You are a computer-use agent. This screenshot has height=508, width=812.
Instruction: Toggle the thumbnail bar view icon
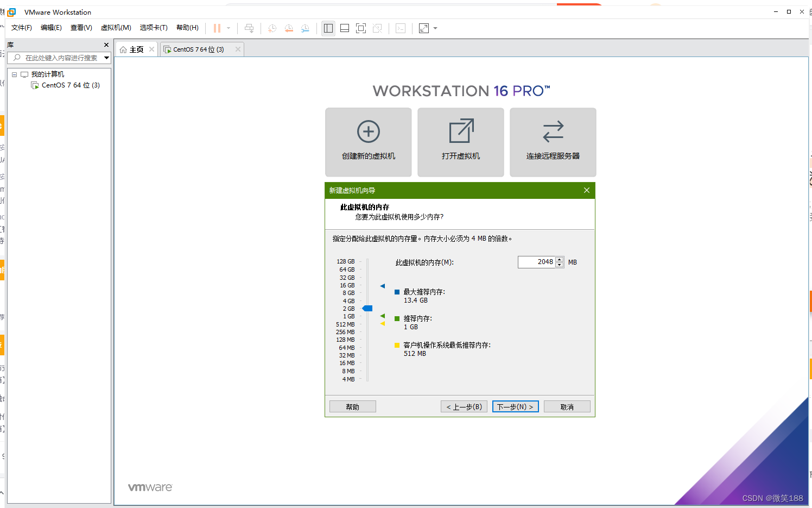[345, 28]
